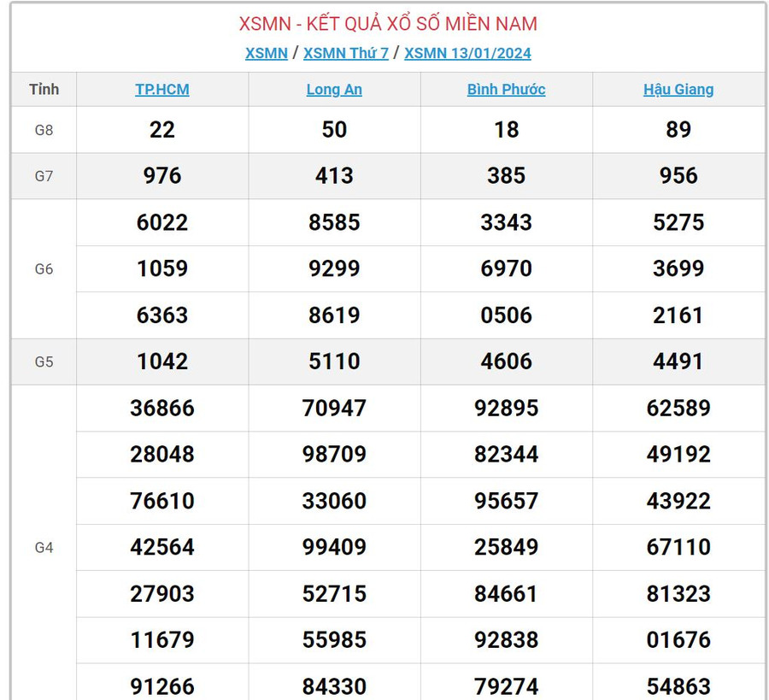Click the Tỉnh header cell
769x700 pixels.
click(44, 90)
